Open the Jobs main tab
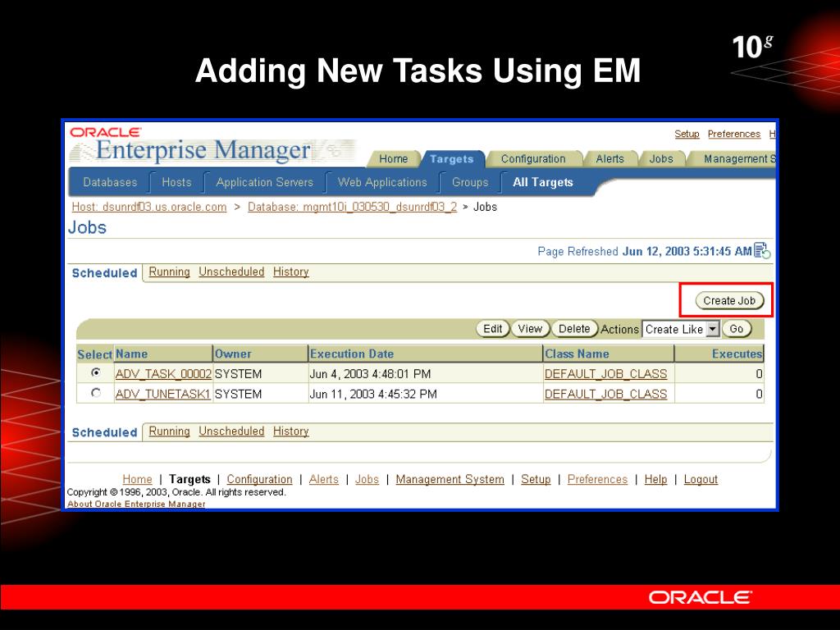Screen dimensions: 840x630 point(661,159)
